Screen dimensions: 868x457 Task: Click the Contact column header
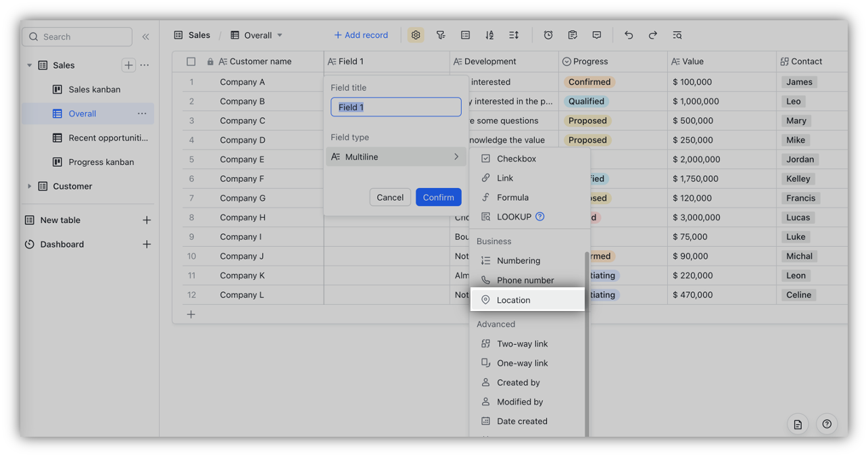(812, 62)
